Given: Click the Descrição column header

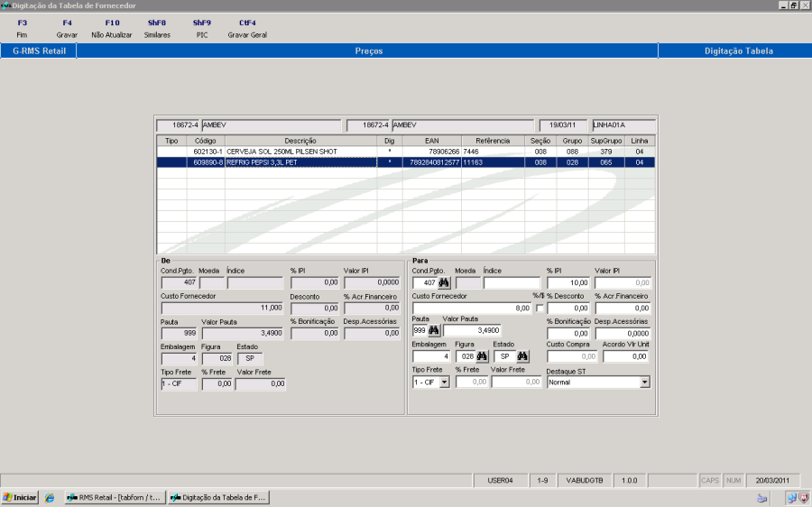Looking at the screenshot, I should (300, 141).
